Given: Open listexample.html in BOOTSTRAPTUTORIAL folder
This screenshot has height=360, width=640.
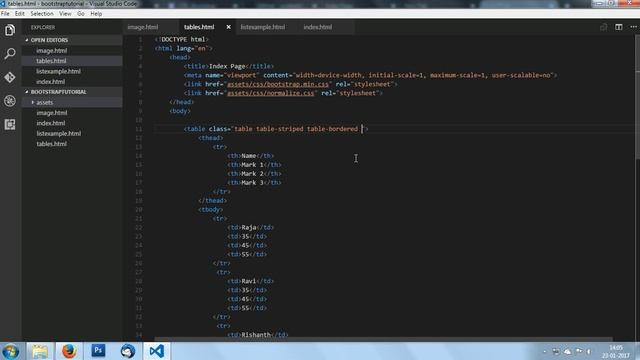Looking at the screenshot, I should (x=72, y=133).
